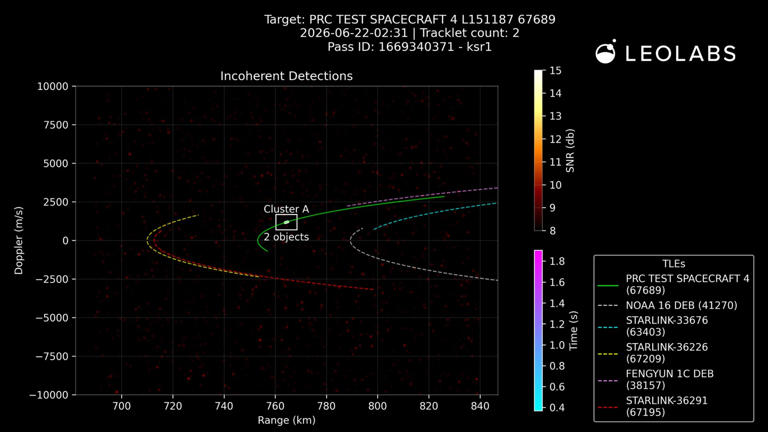Viewport: 768px width, 432px height.
Task: Click the LEOLABS wordmark text
Action: click(x=680, y=54)
